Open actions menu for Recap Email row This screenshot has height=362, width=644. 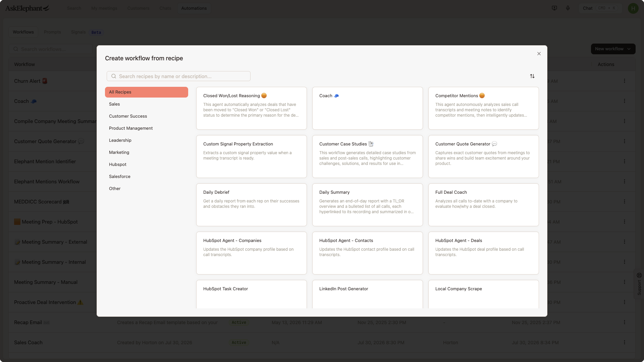tap(625, 322)
